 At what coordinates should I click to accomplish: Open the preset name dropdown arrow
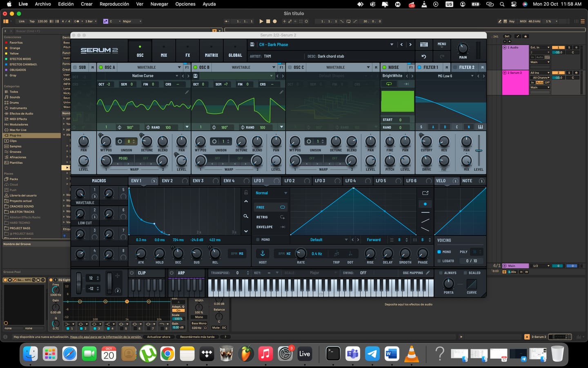click(392, 45)
